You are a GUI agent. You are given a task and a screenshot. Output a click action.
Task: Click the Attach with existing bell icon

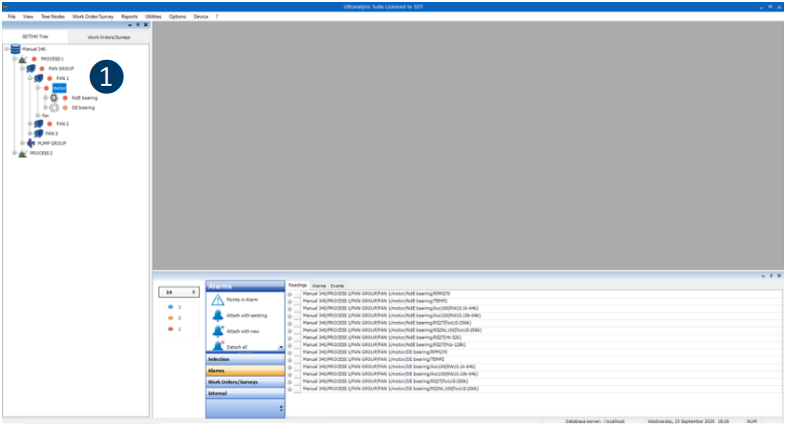click(x=217, y=315)
